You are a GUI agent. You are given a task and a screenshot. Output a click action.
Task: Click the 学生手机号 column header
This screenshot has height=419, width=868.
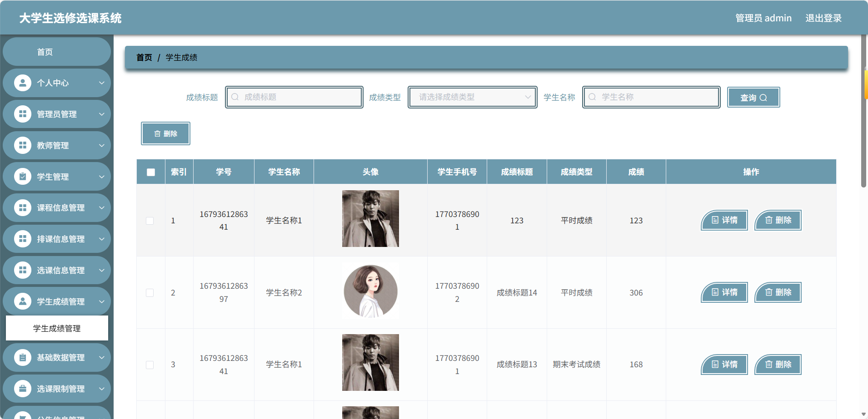tap(457, 172)
